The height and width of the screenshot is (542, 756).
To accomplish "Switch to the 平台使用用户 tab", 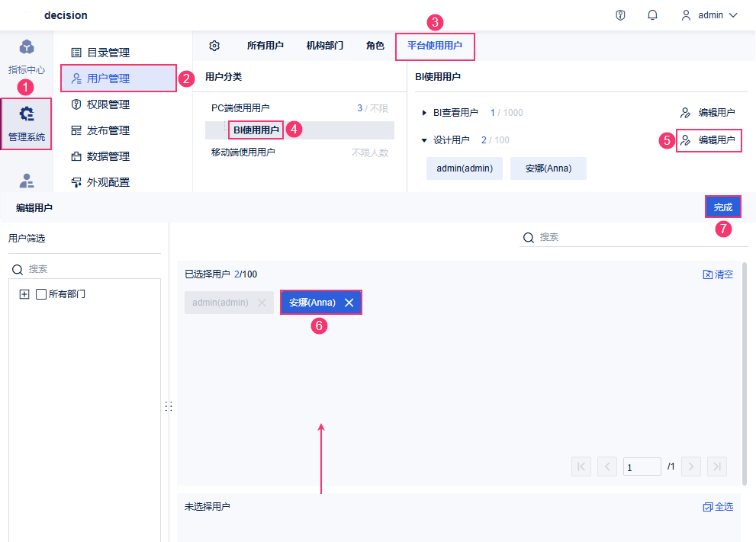I will point(435,46).
